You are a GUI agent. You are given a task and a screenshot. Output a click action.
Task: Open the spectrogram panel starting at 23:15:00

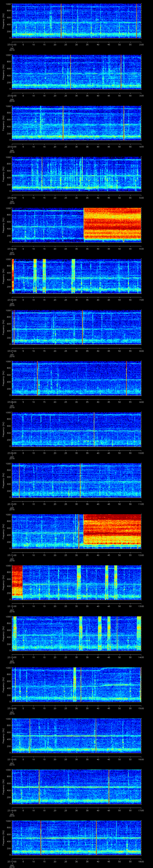(x=76, y=736)
